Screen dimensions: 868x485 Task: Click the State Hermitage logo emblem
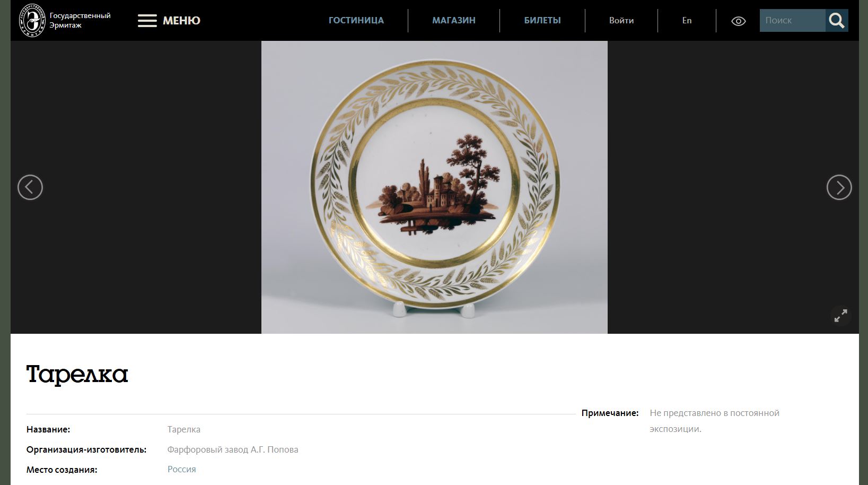32,20
